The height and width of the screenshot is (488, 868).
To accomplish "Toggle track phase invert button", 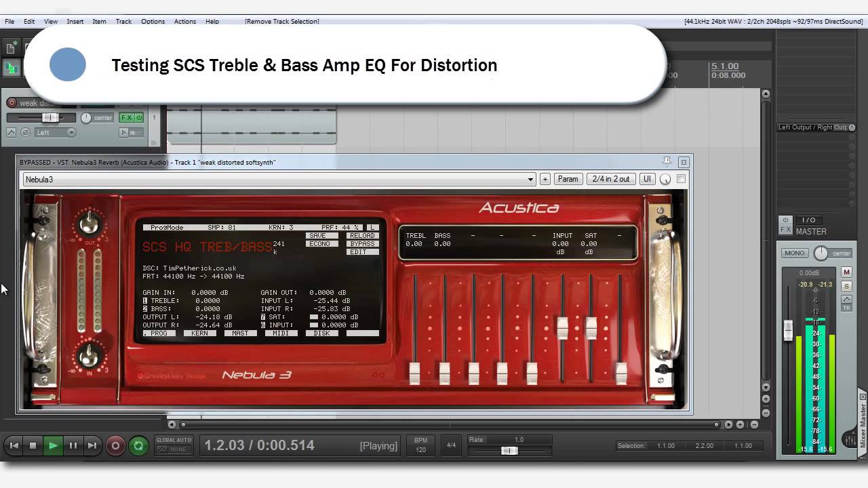I will point(25,133).
